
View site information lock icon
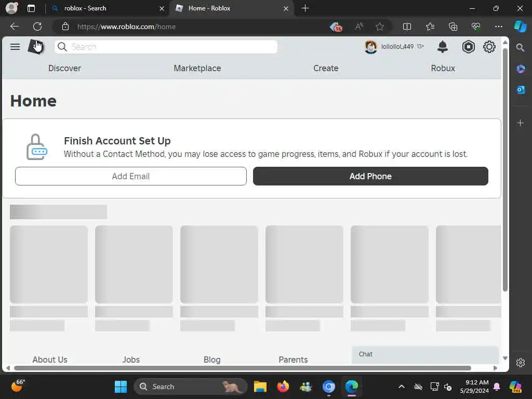point(65,26)
